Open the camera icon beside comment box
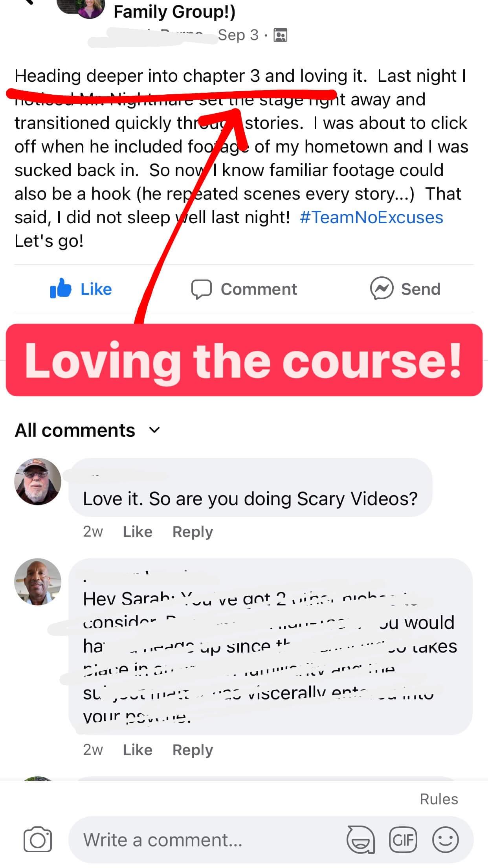The height and width of the screenshot is (868, 488). [38, 840]
